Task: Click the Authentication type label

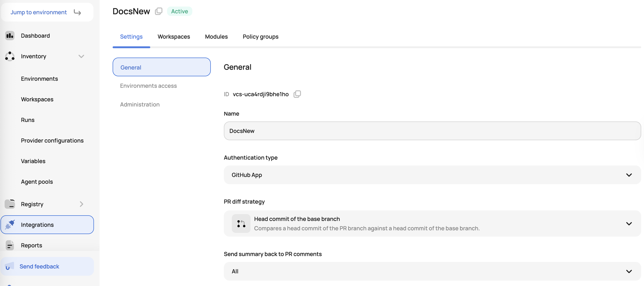Action: coord(250,158)
